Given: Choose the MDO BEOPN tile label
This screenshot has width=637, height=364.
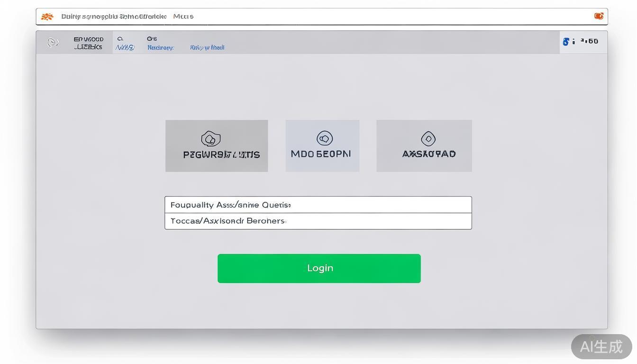Looking at the screenshot, I should [321, 154].
